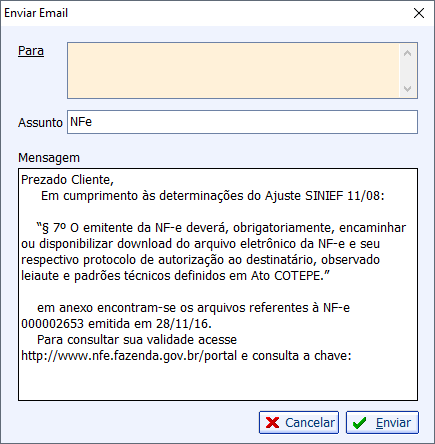
Task: Click the NF-e number 000002653 in message
Action: click(53, 324)
